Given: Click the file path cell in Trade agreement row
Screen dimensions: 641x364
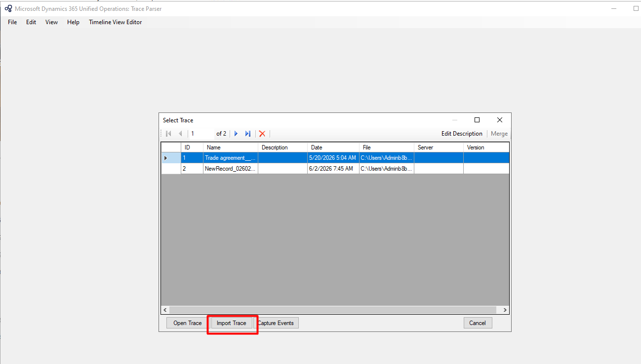Looking at the screenshot, I should tap(387, 158).
